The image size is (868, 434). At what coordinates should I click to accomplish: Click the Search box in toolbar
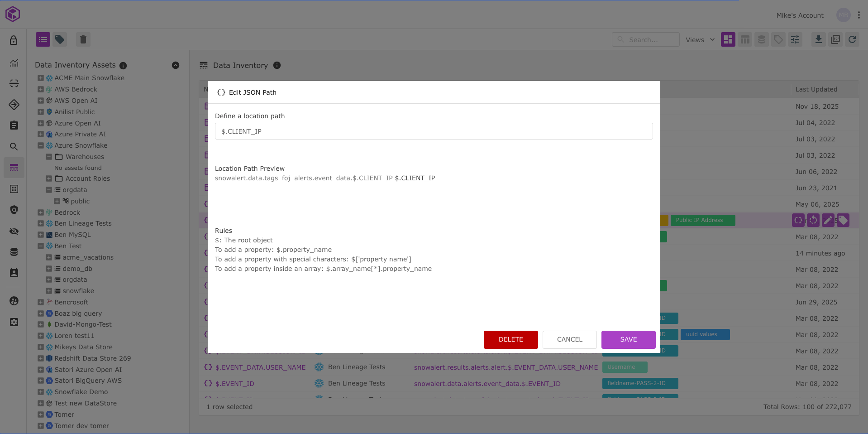point(646,40)
